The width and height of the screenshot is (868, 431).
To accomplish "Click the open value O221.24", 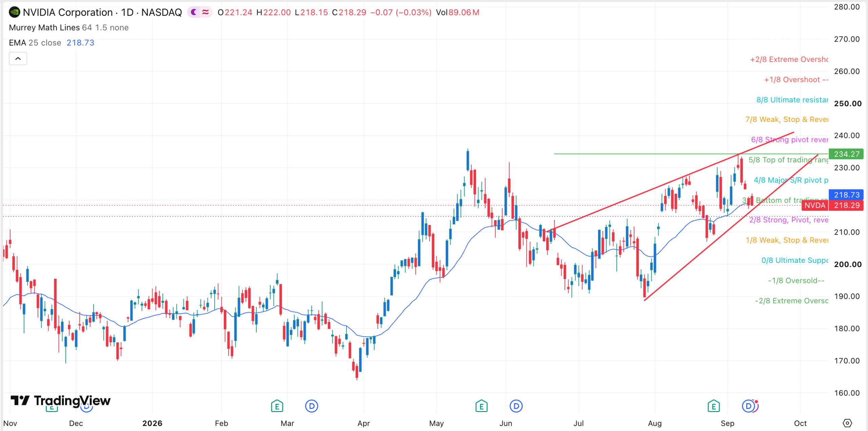I will [235, 13].
